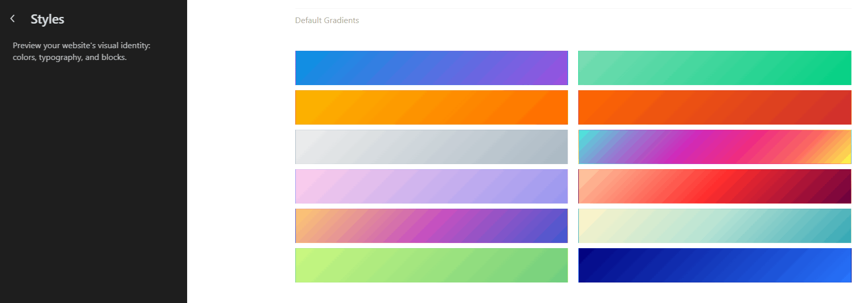Screen dimensions: 868x303
Task: Pick the orange-to-red gradient swatch
Action: click(x=714, y=107)
